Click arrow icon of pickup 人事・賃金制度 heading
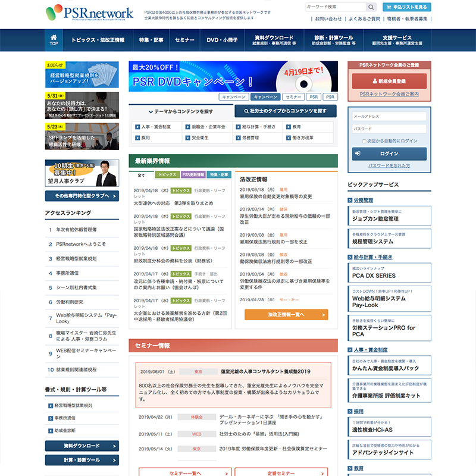This screenshot has width=476, height=476. (350, 350)
